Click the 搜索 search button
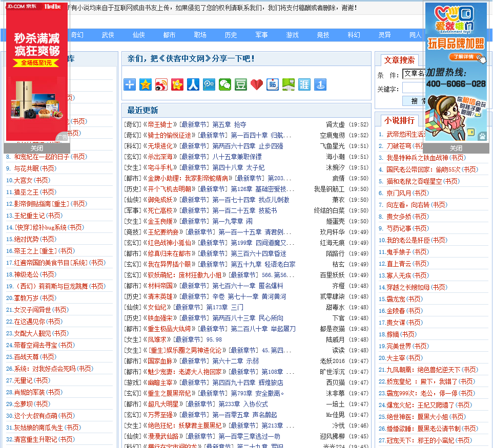 pos(414,101)
